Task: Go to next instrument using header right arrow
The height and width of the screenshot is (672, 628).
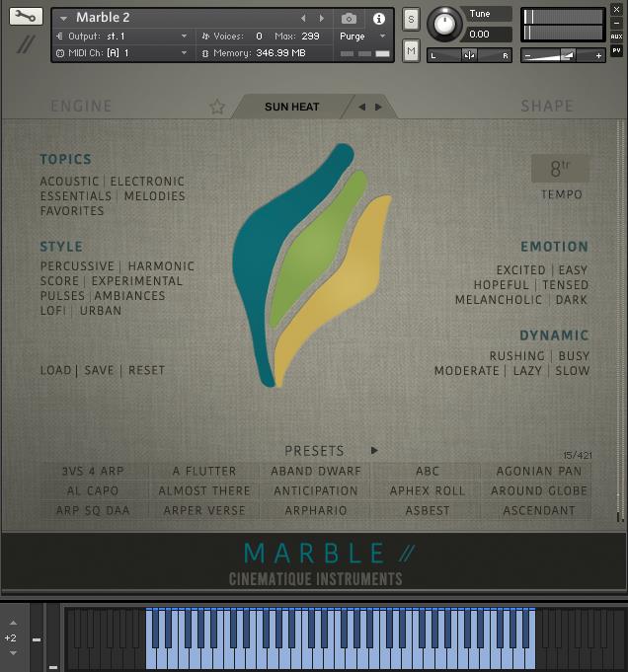Action: coord(322,18)
